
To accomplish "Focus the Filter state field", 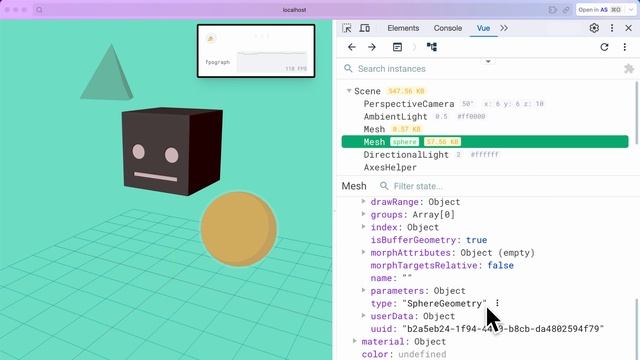I will (418, 186).
